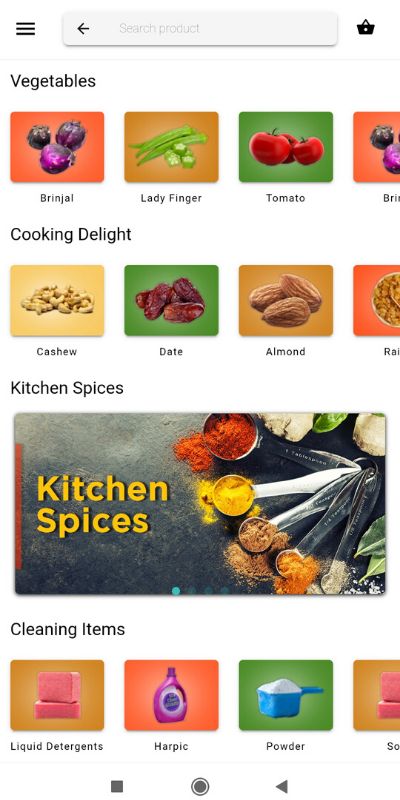Screen dimensions: 400x800
Task: Open the Kitchen Spices banner
Action: [x=200, y=504]
